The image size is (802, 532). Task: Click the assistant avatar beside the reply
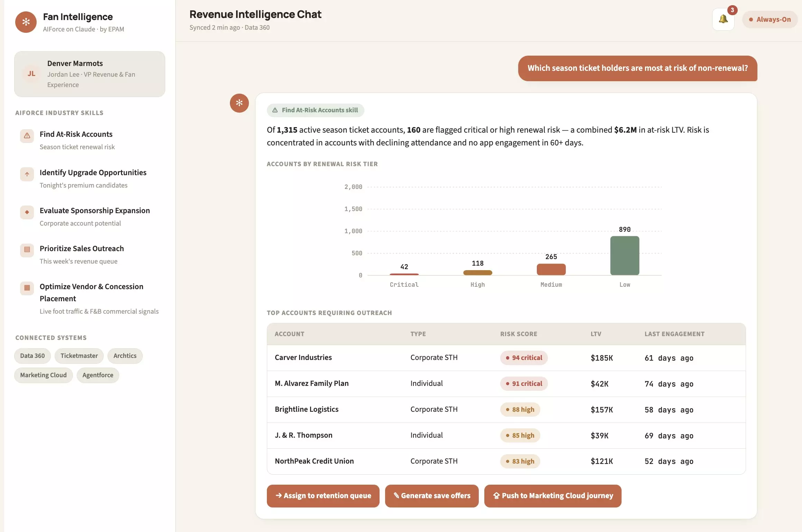(239, 103)
